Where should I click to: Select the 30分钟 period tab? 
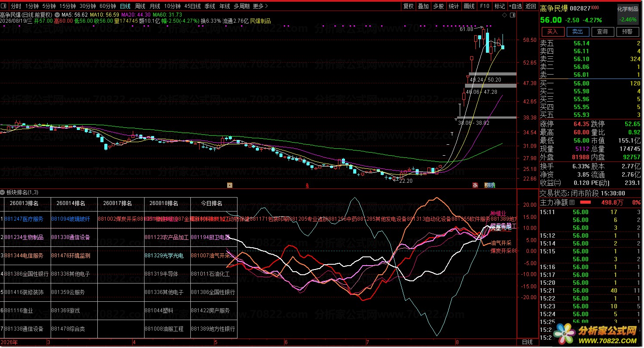click(x=88, y=6)
